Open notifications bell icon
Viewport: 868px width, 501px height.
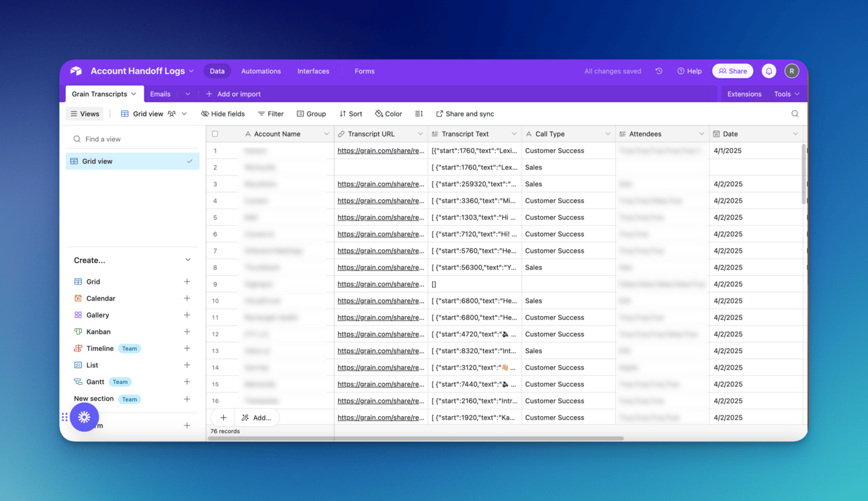769,71
